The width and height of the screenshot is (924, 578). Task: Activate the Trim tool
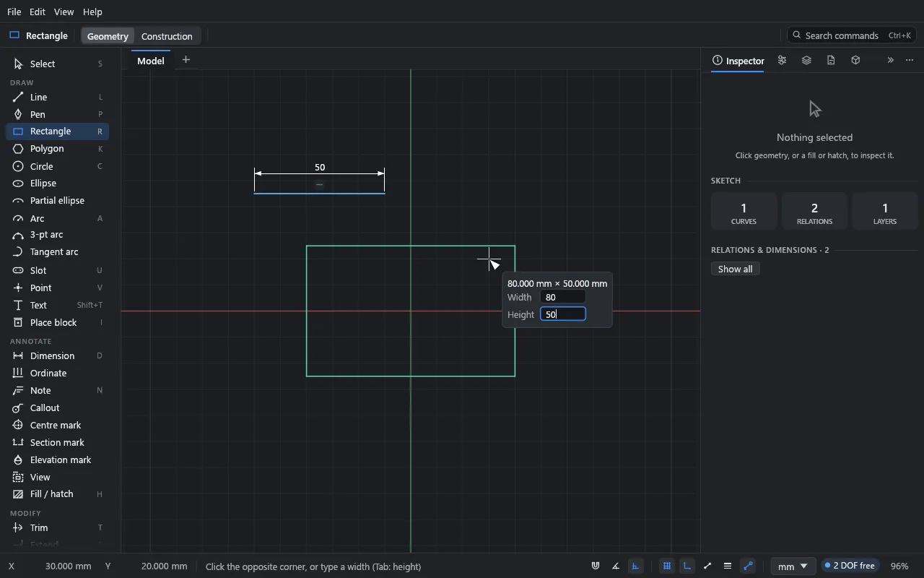click(58, 527)
